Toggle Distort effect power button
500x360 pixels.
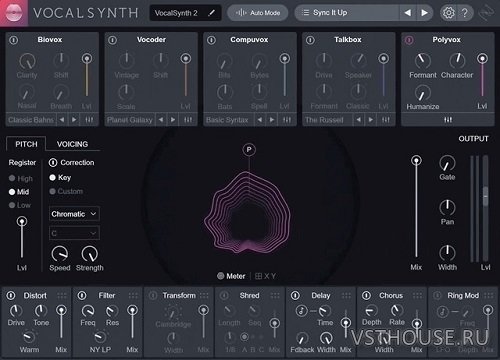click(x=11, y=296)
